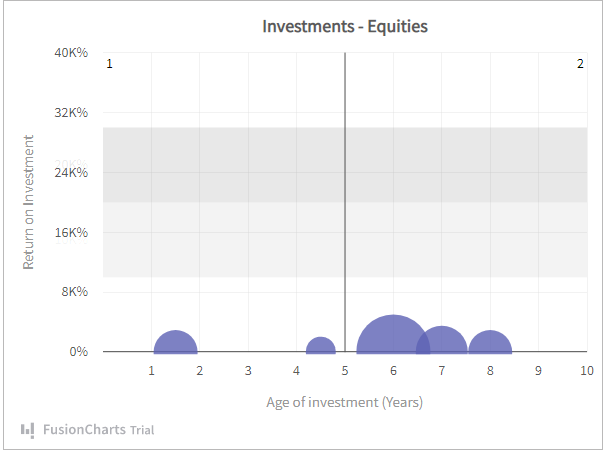
Task: Click the bubble at 1.5 years
Action: tap(176, 343)
